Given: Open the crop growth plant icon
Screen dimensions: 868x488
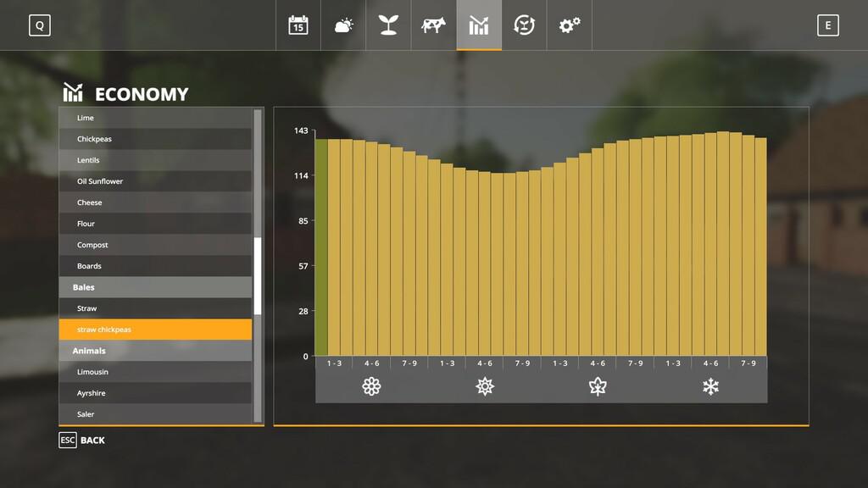Looking at the screenshot, I should point(388,25).
